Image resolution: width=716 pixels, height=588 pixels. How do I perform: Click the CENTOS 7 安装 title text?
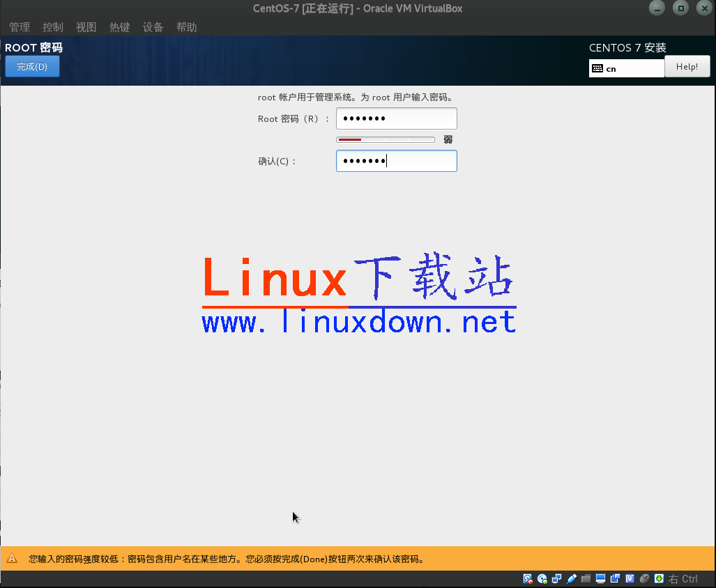click(627, 47)
